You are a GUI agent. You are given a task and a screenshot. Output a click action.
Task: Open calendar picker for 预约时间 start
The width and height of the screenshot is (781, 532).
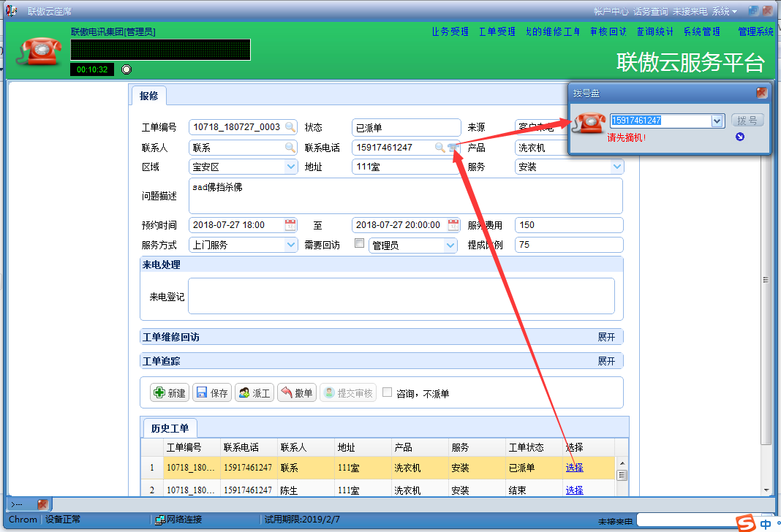click(290, 225)
